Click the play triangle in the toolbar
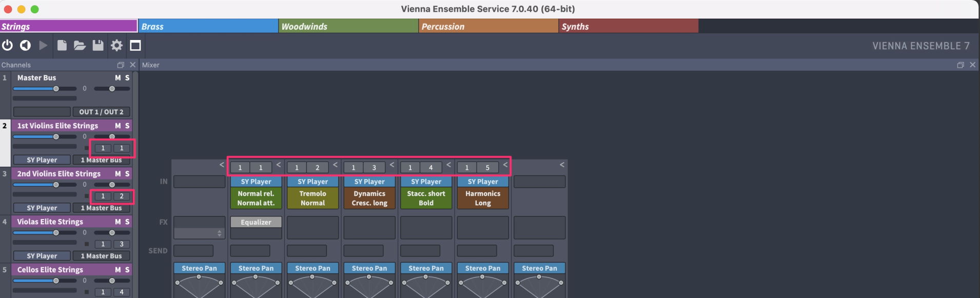This screenshot has height=298, width=980. pyautogui.click(x=43, y=46)
